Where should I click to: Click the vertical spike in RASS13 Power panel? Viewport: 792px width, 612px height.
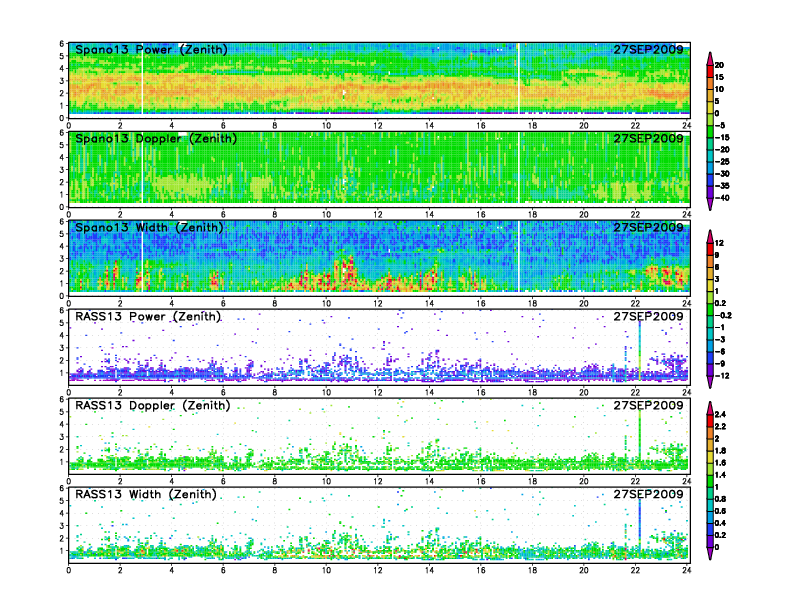point(639,349)
